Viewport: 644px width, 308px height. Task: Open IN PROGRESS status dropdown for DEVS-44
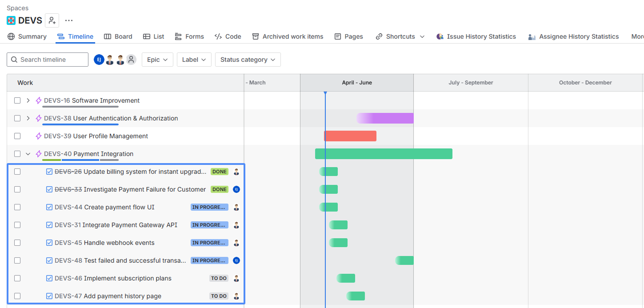coord(209,207)
